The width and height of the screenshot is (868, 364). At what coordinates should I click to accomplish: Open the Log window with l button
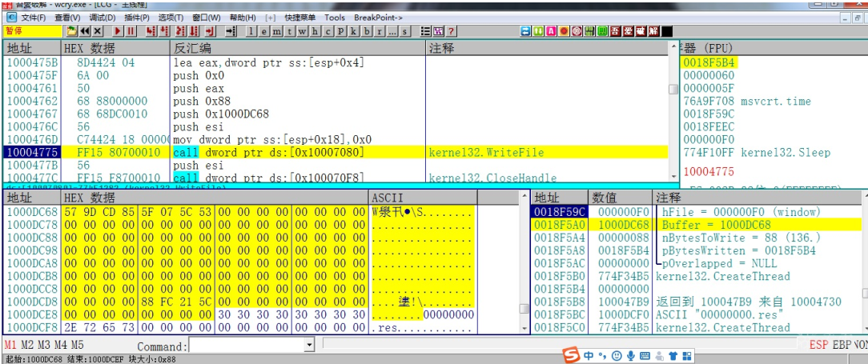click(251, 31)
